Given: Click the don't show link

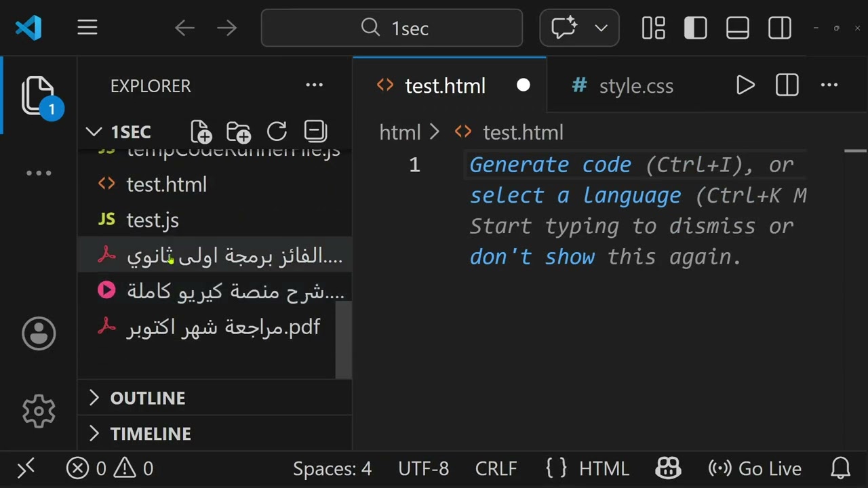Looking at the screenshot, I should (532, 257).
